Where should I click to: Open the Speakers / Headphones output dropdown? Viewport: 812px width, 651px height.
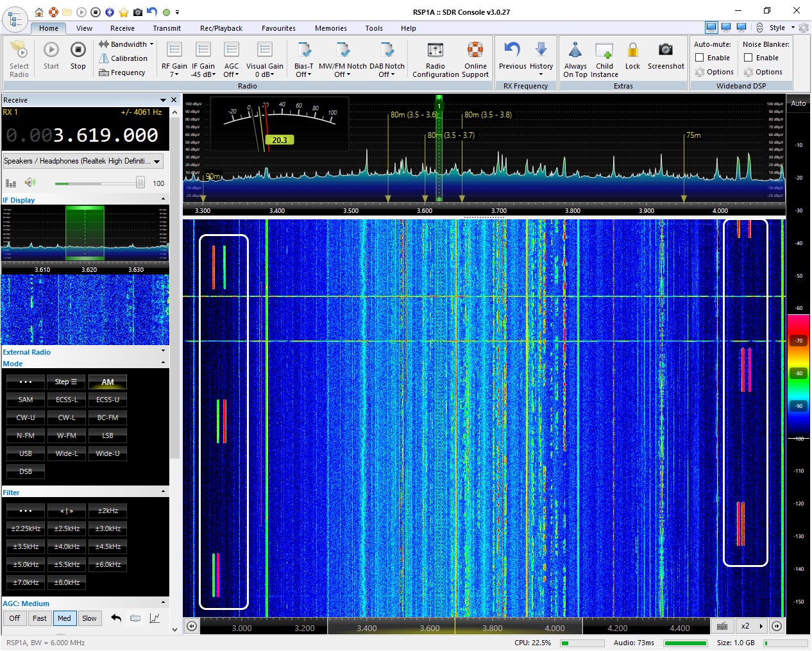click(x=83, y=161)
